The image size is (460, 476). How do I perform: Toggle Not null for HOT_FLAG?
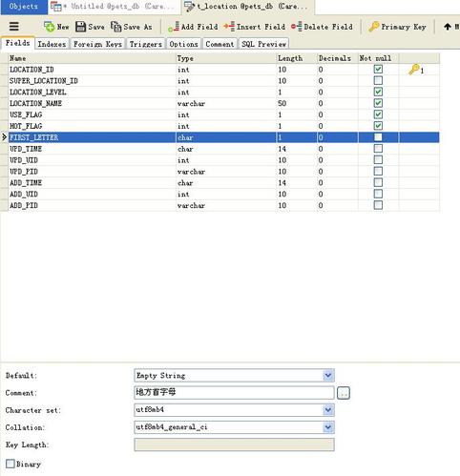click(x=378, y=126)
